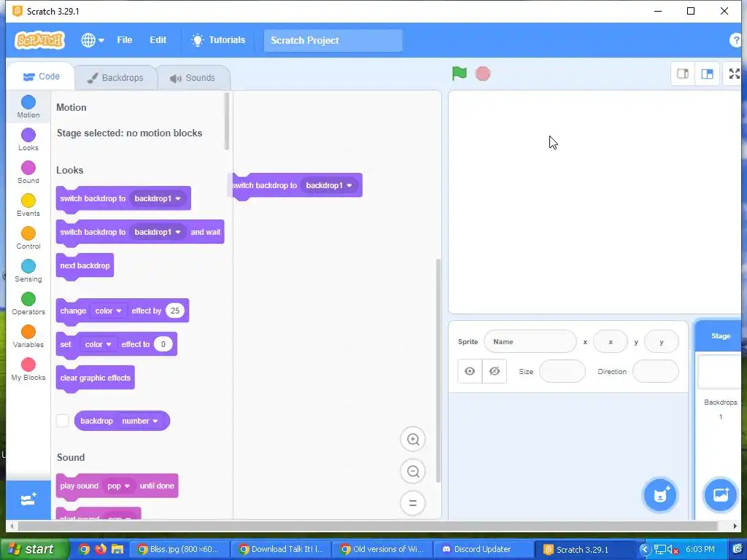Open number dropdown in backdrop reporter block
The height and width of the screenshot is (560, 747).
pyautogui.click(x=140, y=421)
